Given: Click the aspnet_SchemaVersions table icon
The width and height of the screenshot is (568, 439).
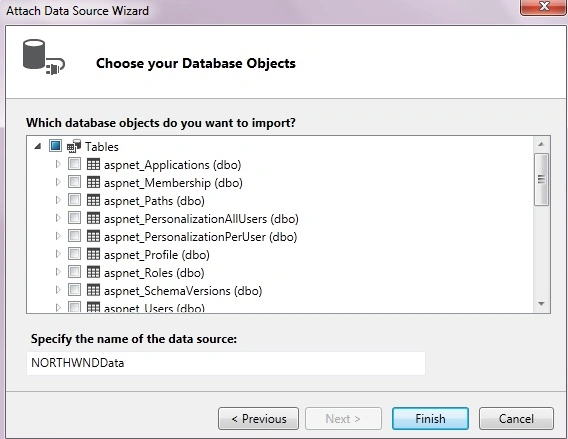Looking at the screenshot, I should (x=93, y=290).
